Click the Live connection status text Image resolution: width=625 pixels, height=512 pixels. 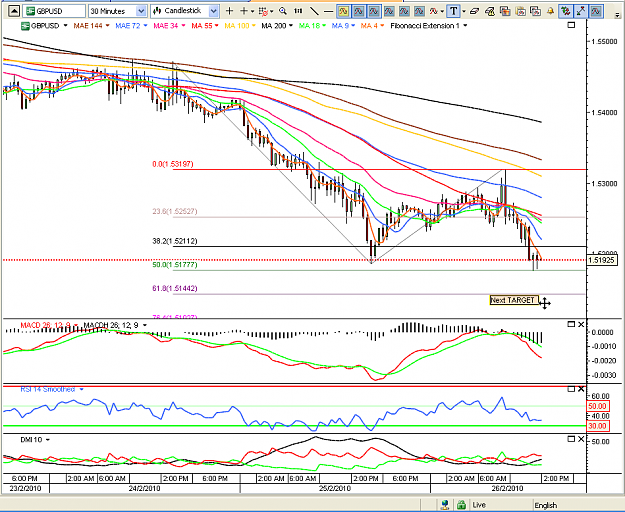[x=479, y=505]
